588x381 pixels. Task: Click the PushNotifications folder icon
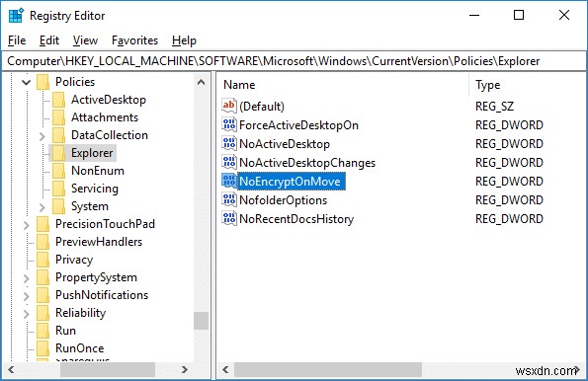(42, 295)
